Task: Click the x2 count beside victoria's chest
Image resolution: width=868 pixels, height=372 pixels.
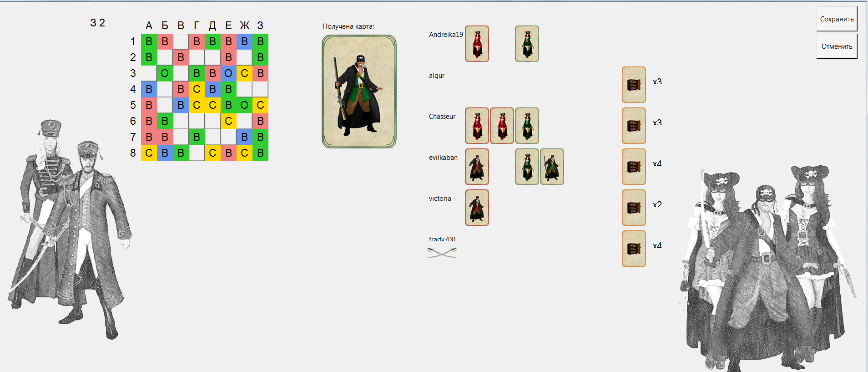Action: pyautogui.click(x=657, y=204)
